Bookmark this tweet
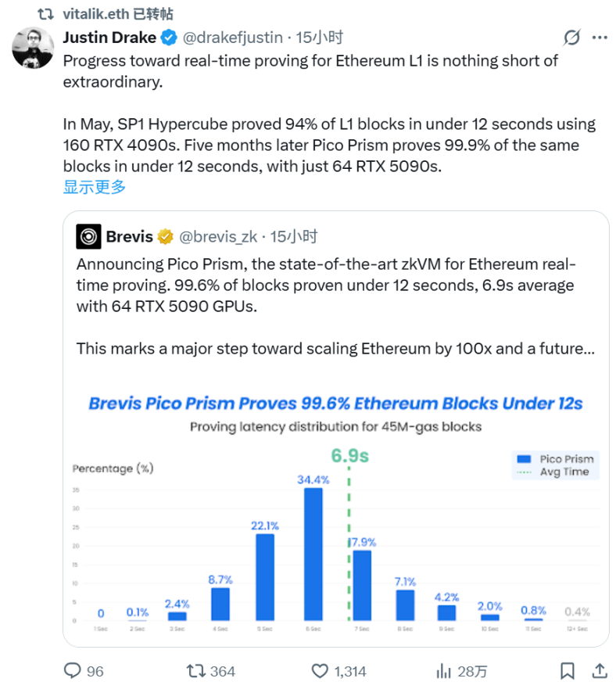Image resolution: width=616 pixels, height=682 pixels. (568, 670)
